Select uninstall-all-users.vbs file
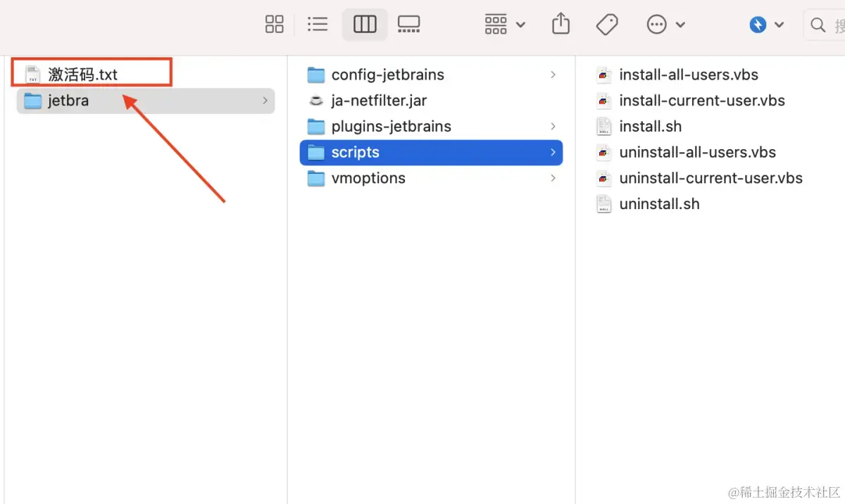The height and width of the screenshot is (504, 845). (698, 153)
